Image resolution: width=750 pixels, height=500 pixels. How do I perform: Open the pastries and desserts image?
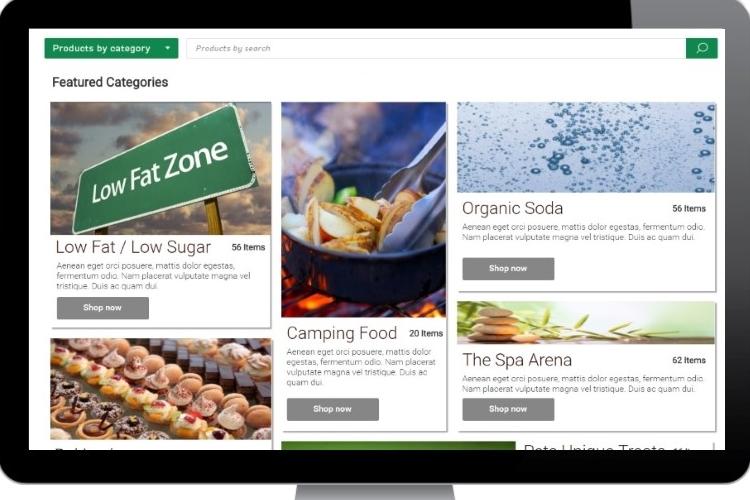(161, 389)
